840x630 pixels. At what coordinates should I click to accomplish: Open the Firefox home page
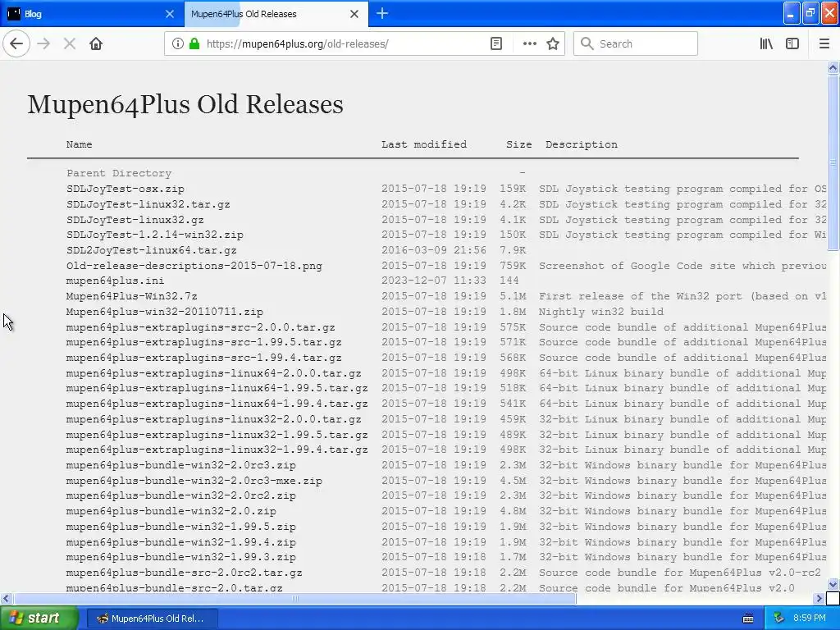96,43
